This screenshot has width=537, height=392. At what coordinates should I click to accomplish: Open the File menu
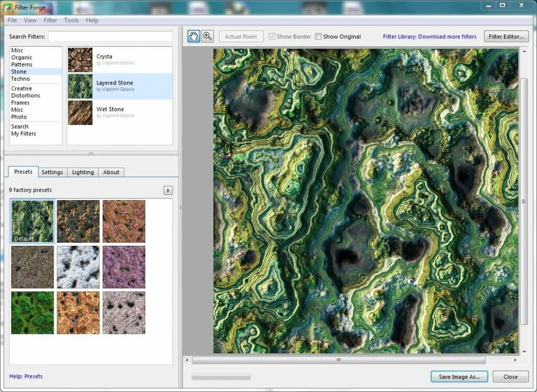click(12, 20)
